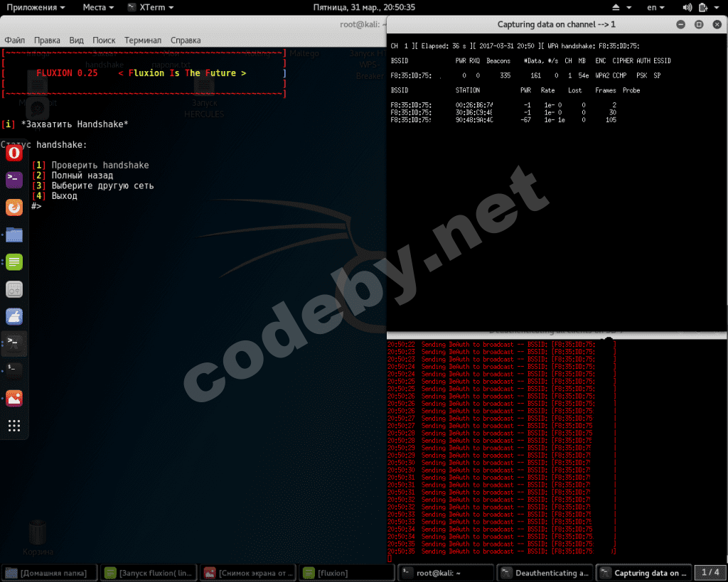Click the #> prompt in Fluxion terminal
The height and width of the screenshot is (582, 728).
[36, 206]
